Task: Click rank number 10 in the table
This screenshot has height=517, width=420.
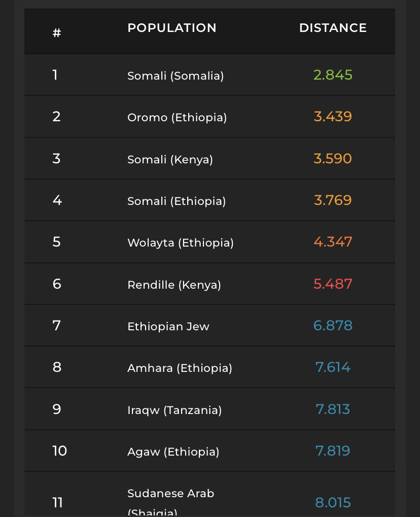Action: [x=59, y=451]
